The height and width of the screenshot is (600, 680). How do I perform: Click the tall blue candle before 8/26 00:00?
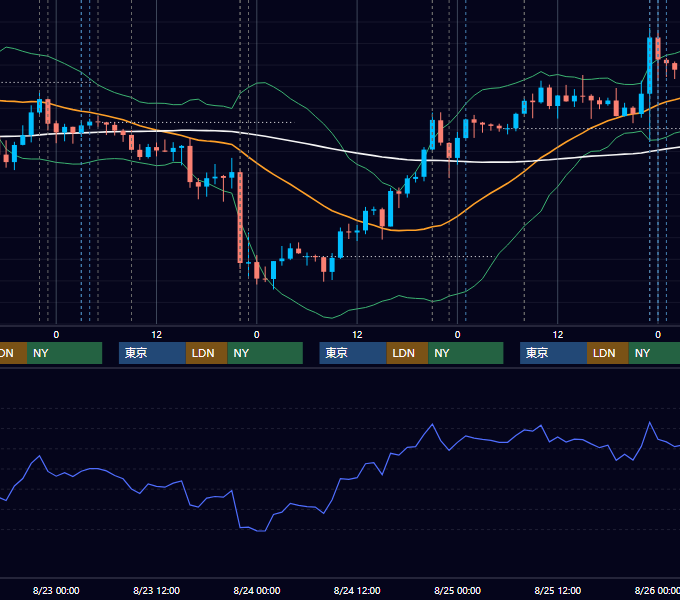tap(650, 66)
